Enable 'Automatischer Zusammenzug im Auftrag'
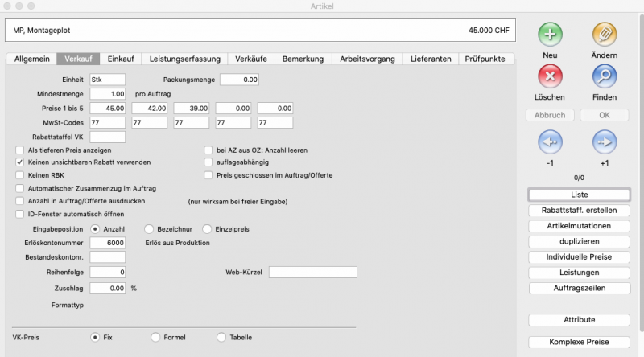Screen dimensions: 644x357 19,188
